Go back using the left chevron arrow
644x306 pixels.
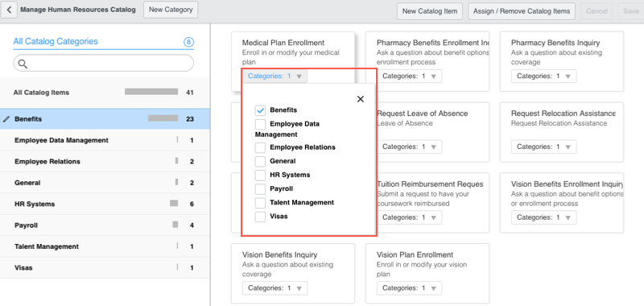9,10
